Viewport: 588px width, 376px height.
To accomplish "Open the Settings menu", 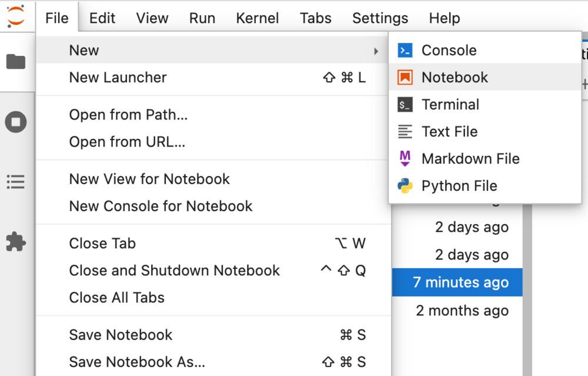I will [x=380, y=18].
